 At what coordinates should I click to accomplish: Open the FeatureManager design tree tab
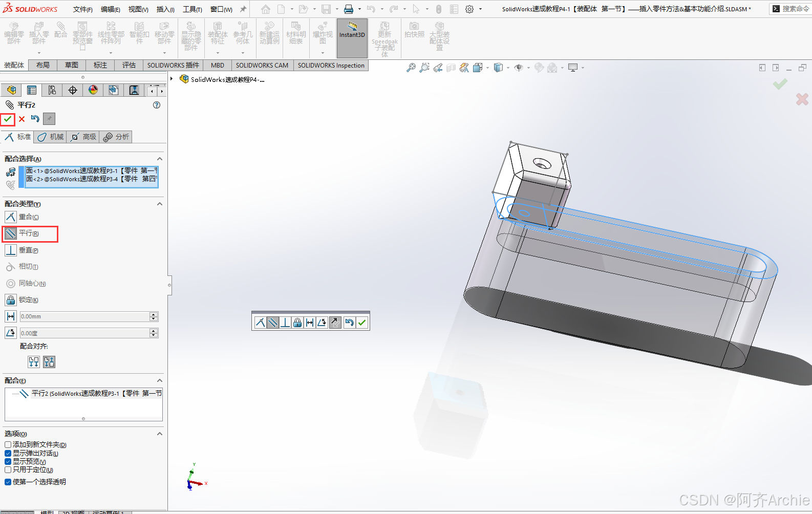[11, 90]
